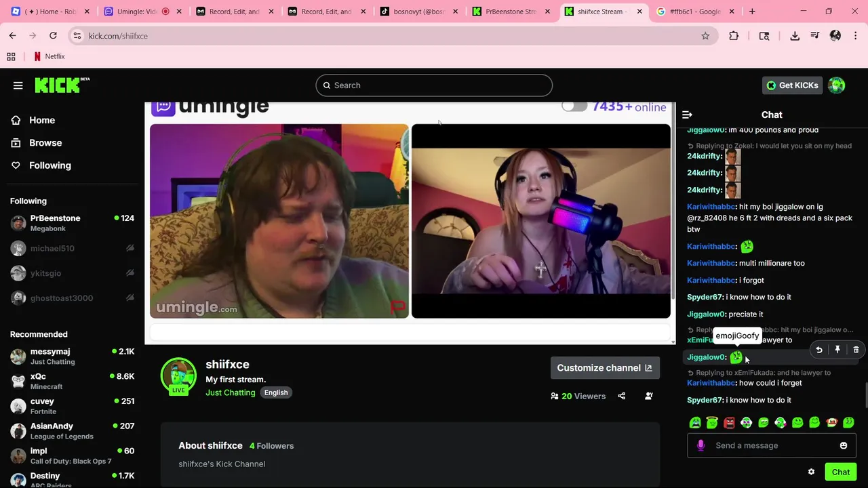Open messymaj in Recommended
Screen dimensions: 868x488
[72, 357]
